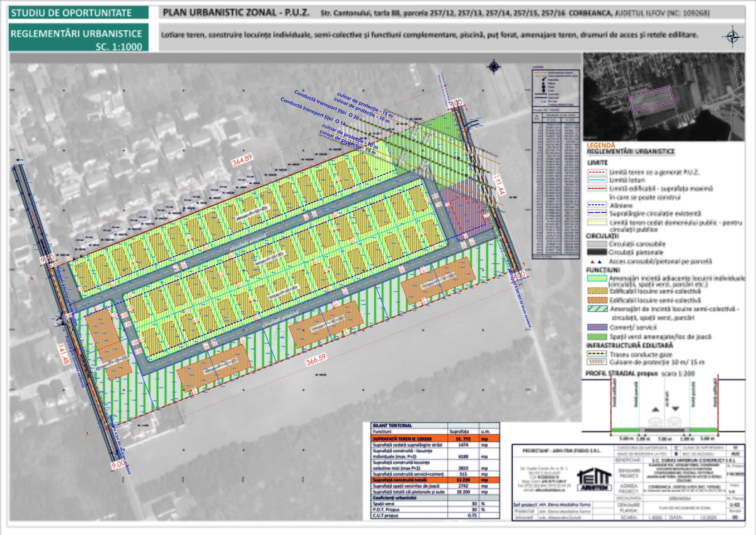The image size is (756, 535).
Task: Click the north arrow above the site plan
Action: coord(494,65)
